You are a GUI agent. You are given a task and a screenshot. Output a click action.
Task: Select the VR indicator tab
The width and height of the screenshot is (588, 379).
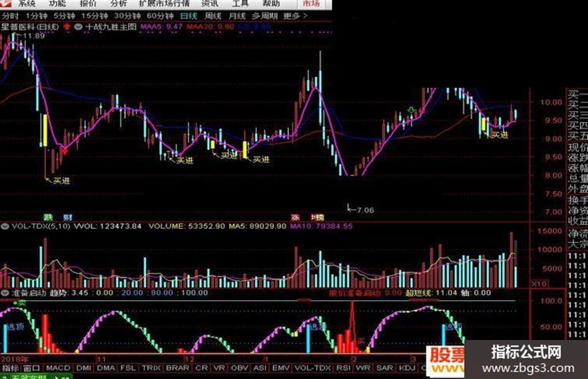pos(219,368)
